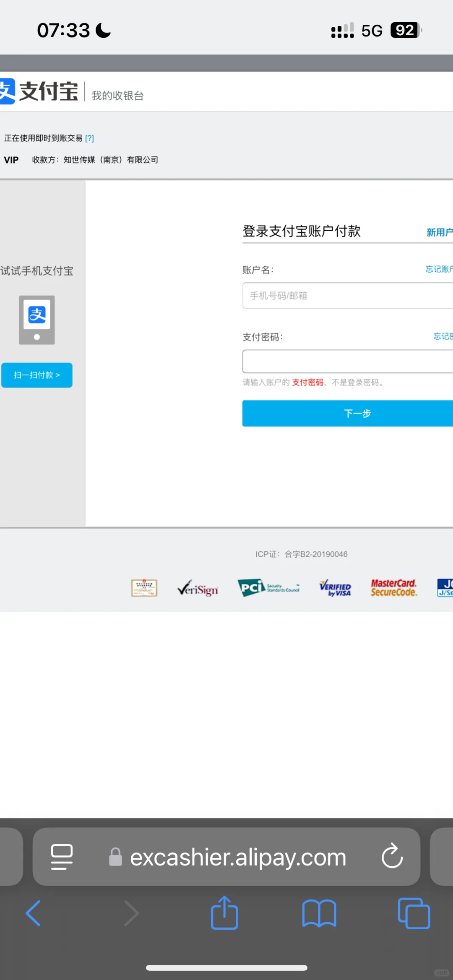Viewport: 453px width, 980px height.
Task: Open the forgot account name link
Action: [x=439, y=269]
